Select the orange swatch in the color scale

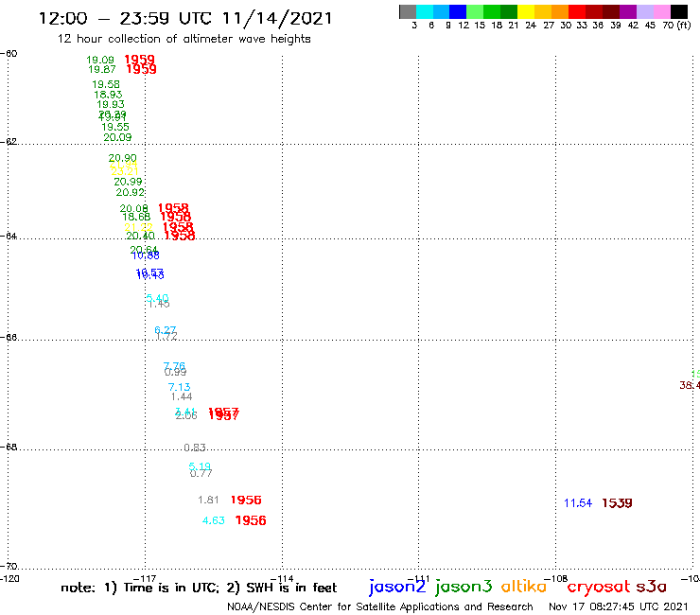click(560, 11)
